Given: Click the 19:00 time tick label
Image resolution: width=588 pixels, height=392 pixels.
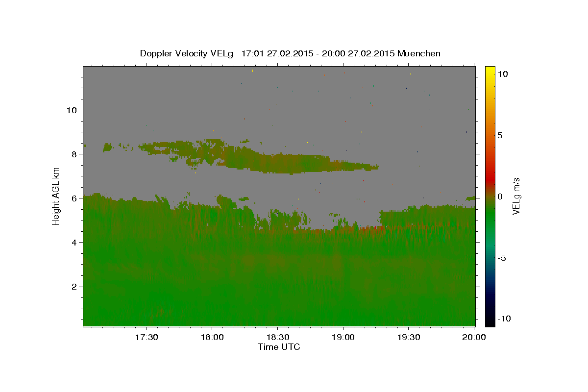Looking at the screenshot, I should click(343, 337).
